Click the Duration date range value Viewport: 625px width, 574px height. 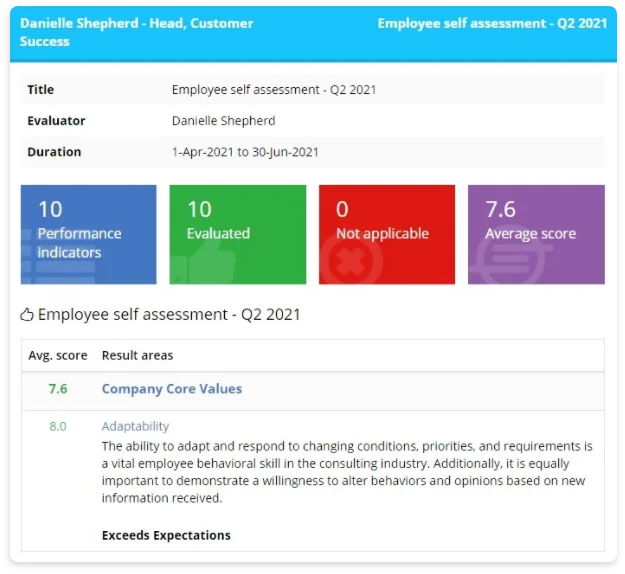point(245,152)
